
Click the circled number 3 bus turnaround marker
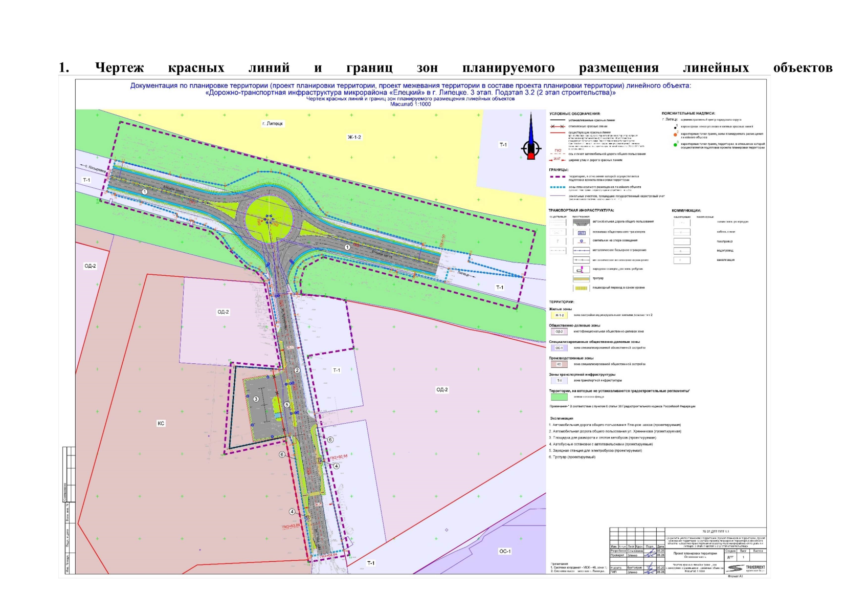[x=256, y=399]
